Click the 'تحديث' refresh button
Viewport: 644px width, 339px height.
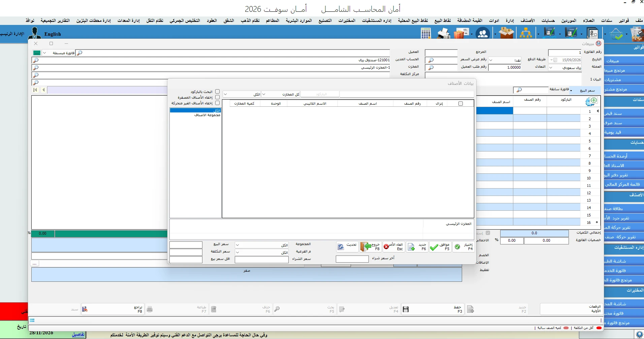[x=347, y=247]
